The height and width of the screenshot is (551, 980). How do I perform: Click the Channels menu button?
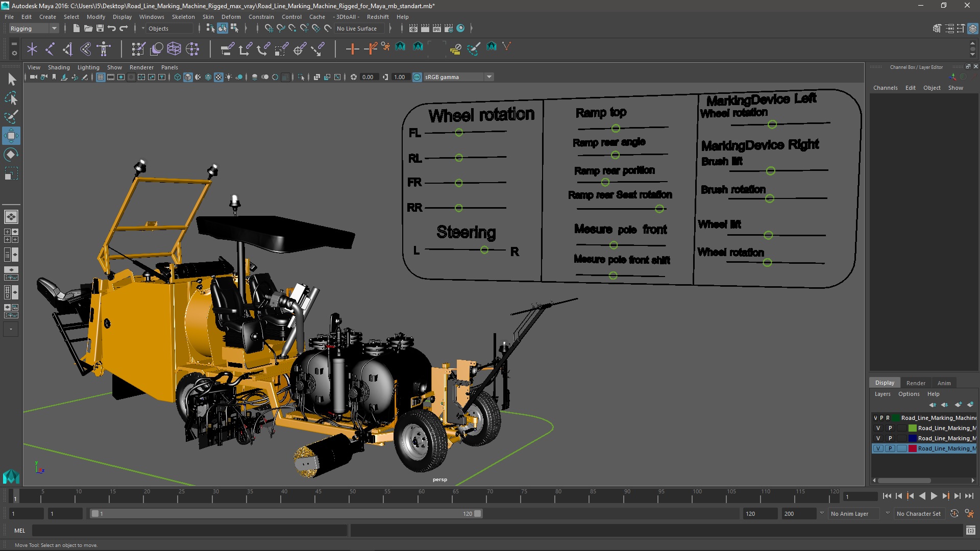885,88
